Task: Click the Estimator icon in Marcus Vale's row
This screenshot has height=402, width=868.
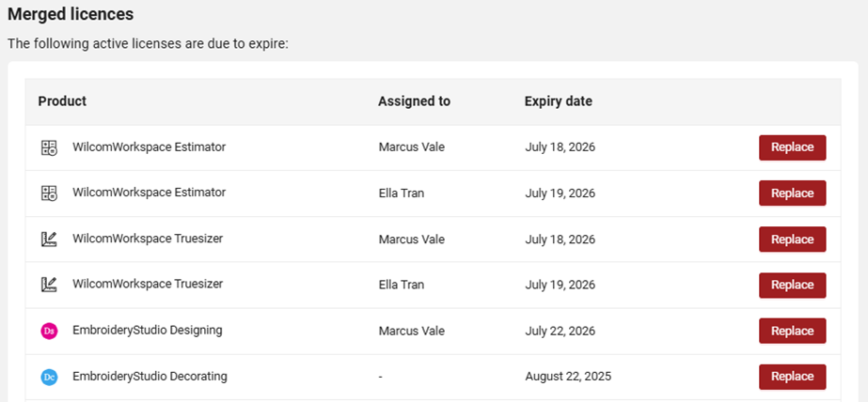Action: pyautogui.click(x=49, y=147)
